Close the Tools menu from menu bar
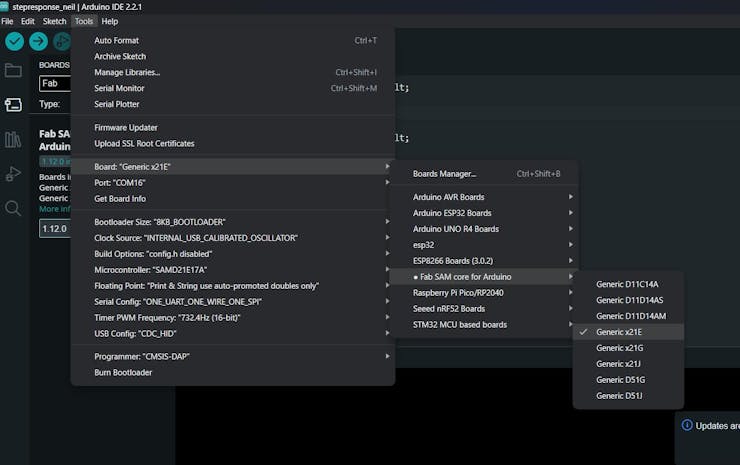 point(84,21)
